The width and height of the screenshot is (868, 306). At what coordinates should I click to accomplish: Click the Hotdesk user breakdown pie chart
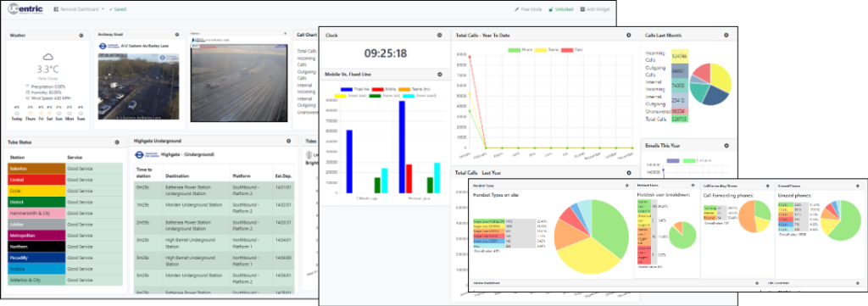pyautogui.click(x=683, y=235)
